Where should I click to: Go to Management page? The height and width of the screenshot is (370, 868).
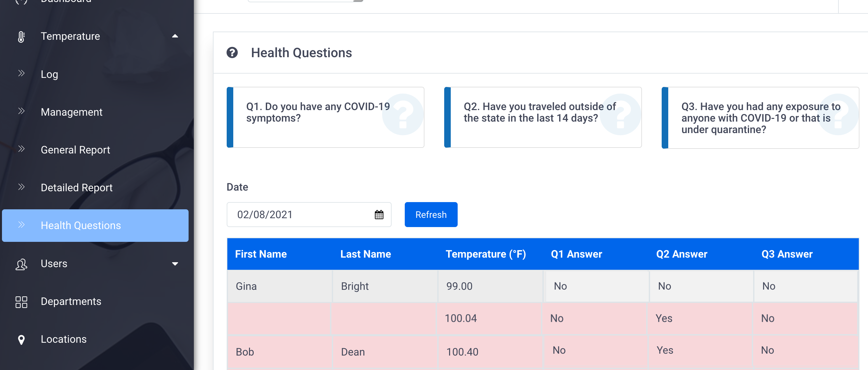[71, 112]
